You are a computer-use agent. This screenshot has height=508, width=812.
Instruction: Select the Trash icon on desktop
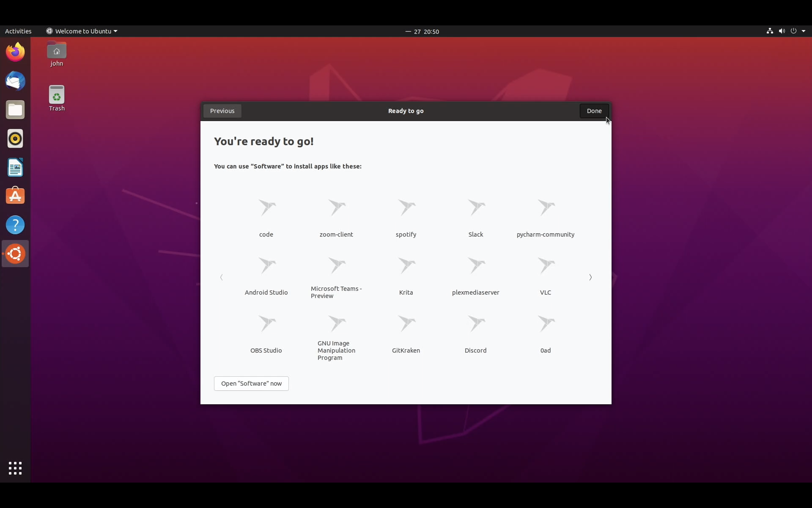[57, 98]
